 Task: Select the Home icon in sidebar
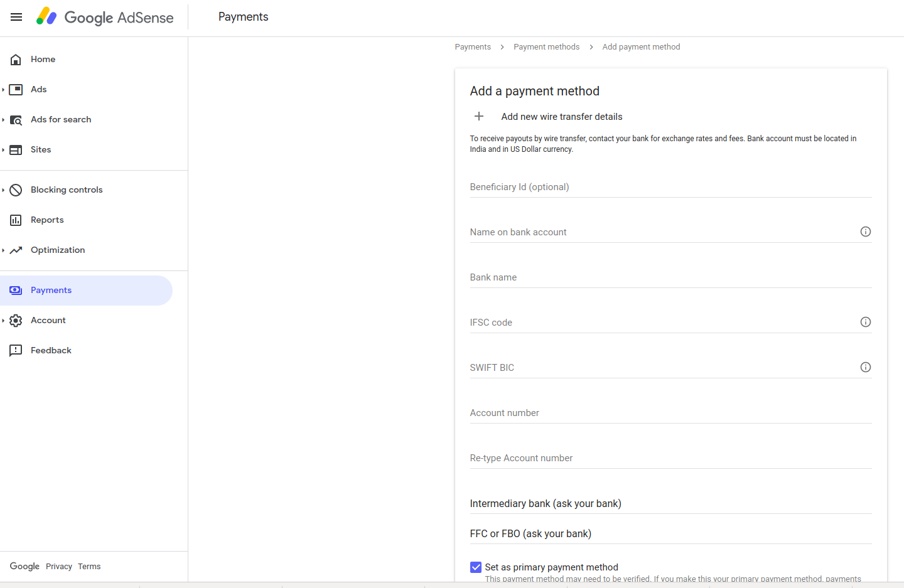(x=15, y=59)
